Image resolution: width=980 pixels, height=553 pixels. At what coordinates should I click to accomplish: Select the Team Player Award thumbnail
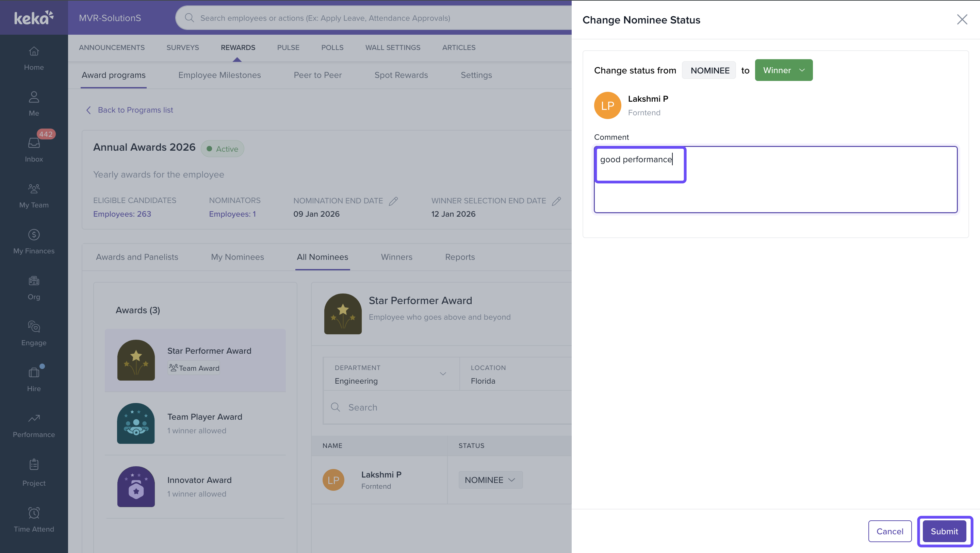[136, 423]
